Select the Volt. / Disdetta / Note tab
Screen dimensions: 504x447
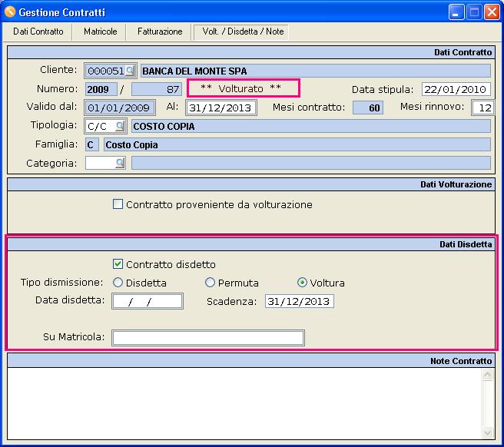[x=243, y=31]
